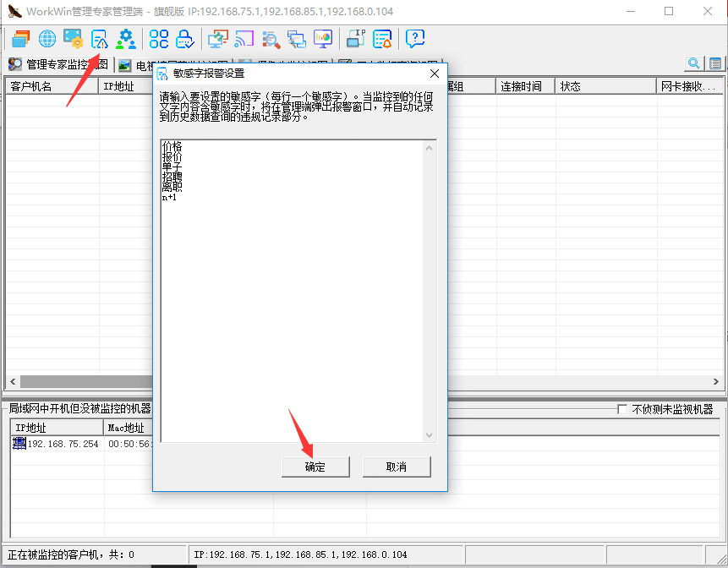Sort by the 状态 column header
This screenshot has width=728, height=568.
(605, 86)
